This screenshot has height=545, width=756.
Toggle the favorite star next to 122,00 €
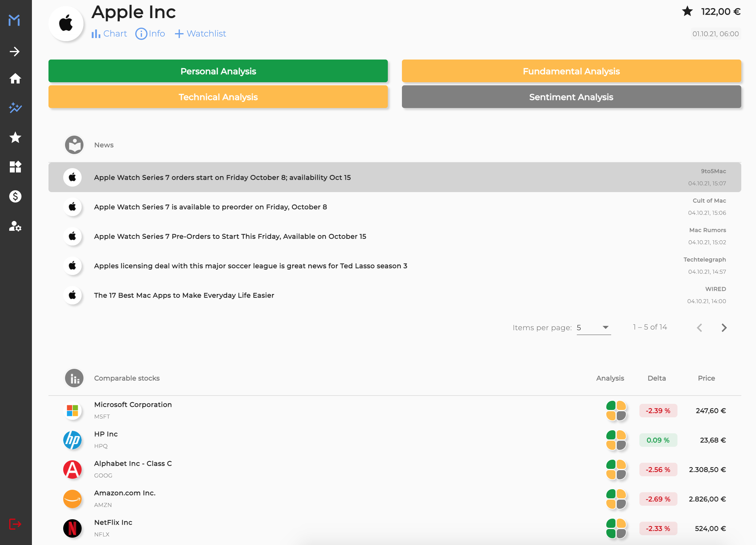pos(687,12)
